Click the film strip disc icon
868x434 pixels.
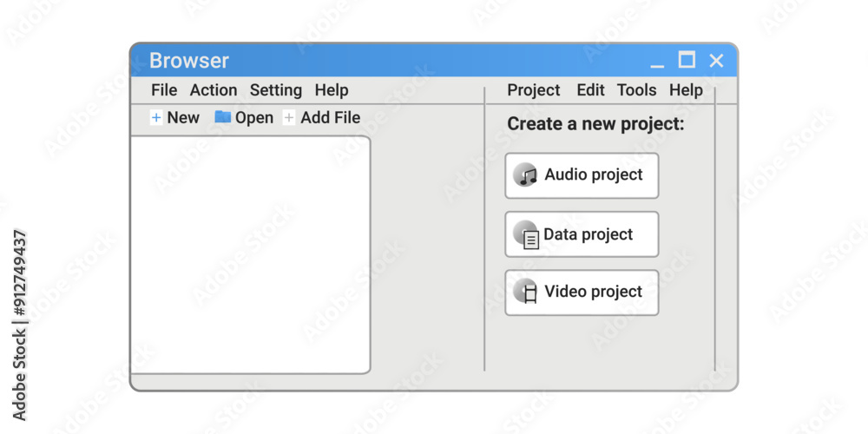pos(526,291)
